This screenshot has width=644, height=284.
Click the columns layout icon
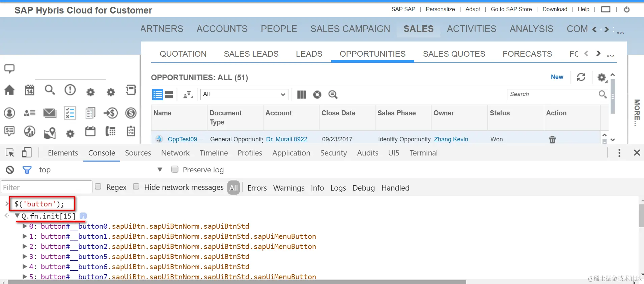coord(302,95)
